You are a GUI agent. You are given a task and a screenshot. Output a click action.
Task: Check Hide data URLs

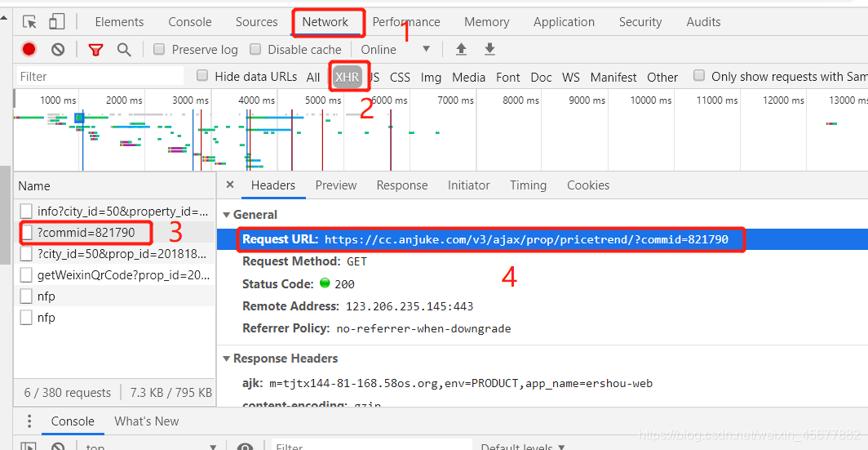(202, 75)
